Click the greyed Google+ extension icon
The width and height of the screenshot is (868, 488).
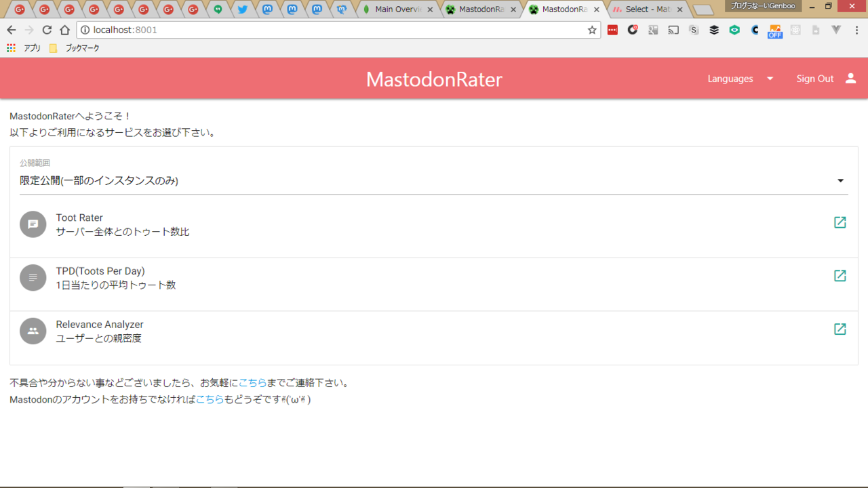(x=653, y=30)
